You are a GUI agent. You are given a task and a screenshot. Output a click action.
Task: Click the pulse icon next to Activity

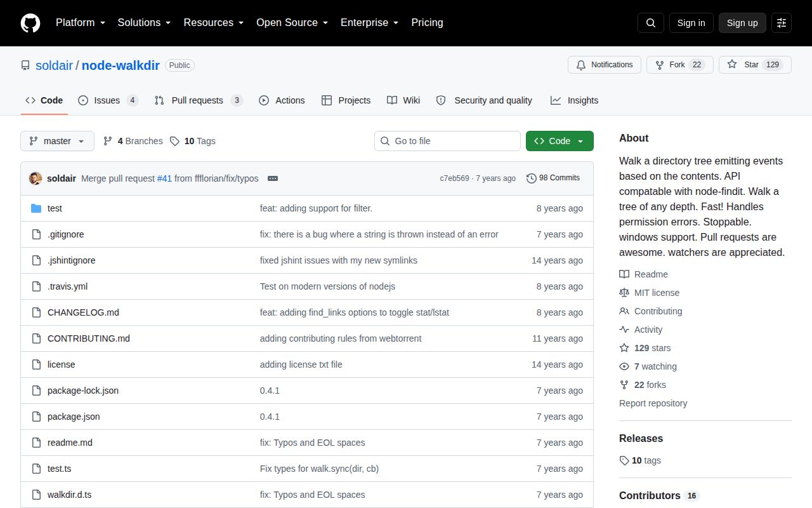point(624,330)
